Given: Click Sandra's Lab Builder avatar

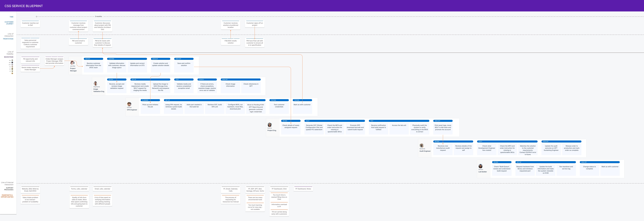Looking at the screenshot, I should 480,166.
